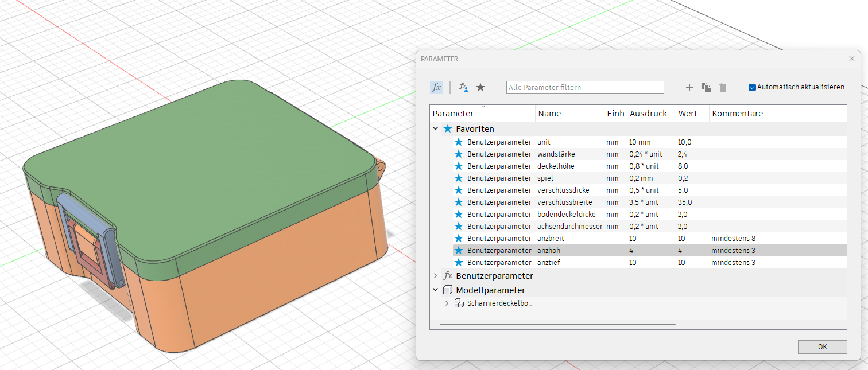This screenshot has height=370, width=868.
Task: Click the trash icon to delete the parameter
Action: pos(723,87)
